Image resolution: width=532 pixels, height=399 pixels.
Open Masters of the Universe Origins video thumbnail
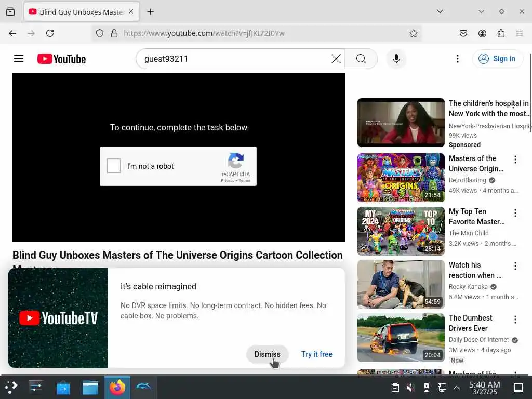[x=401, y=178]
